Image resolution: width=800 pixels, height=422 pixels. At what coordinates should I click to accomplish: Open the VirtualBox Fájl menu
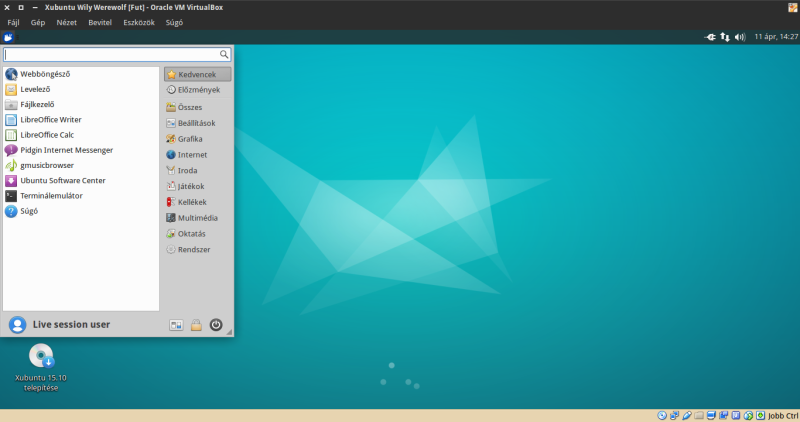pos(13,22)
